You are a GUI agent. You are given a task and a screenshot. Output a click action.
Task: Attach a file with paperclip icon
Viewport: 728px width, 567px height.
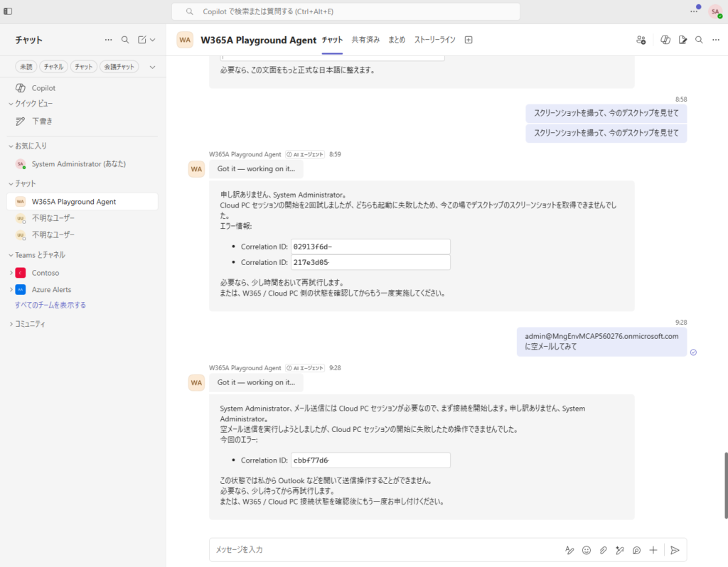(x=603, y=550)
